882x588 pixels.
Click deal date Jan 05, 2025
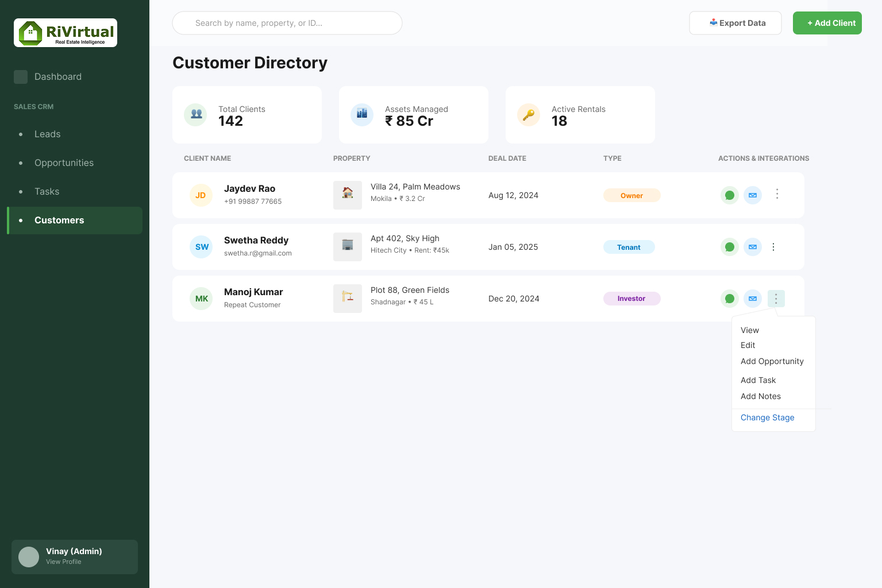click(513, 247)
